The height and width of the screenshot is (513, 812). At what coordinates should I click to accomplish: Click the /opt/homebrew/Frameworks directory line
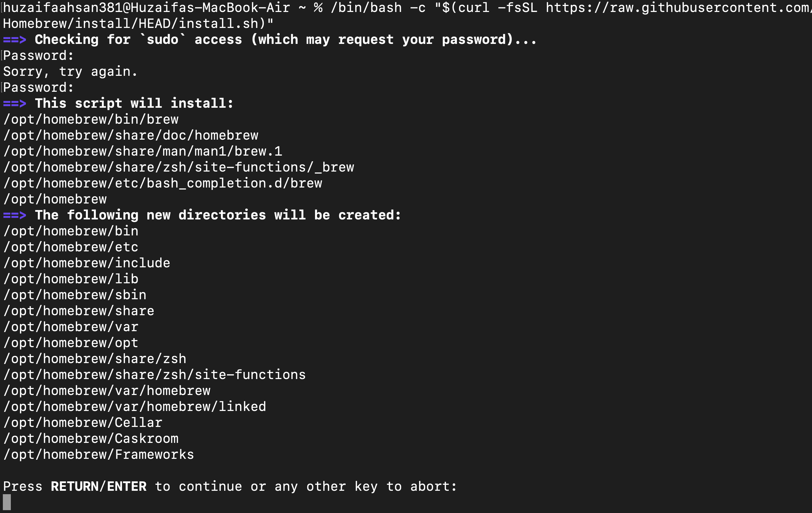(99, 454)
